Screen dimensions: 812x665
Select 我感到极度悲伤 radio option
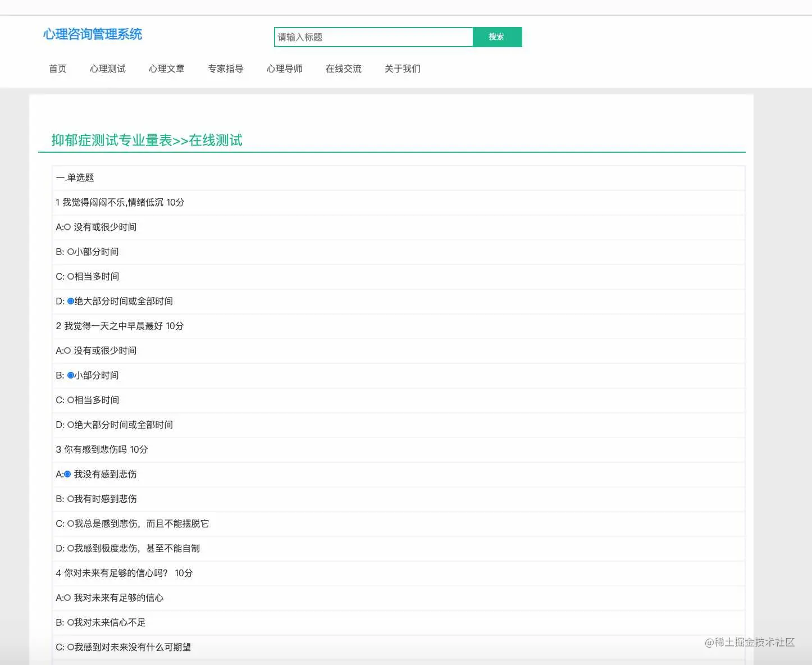click(x=71, y=549)
